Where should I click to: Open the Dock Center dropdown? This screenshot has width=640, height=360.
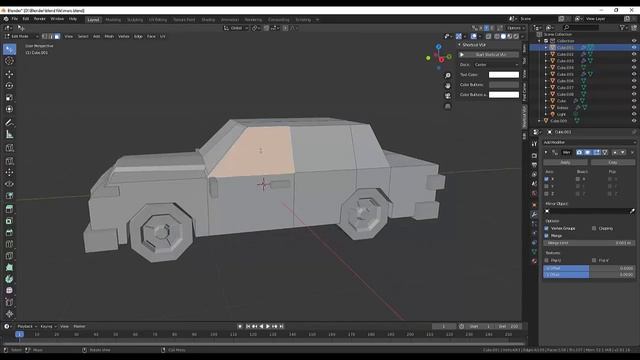tap(497, 64)
